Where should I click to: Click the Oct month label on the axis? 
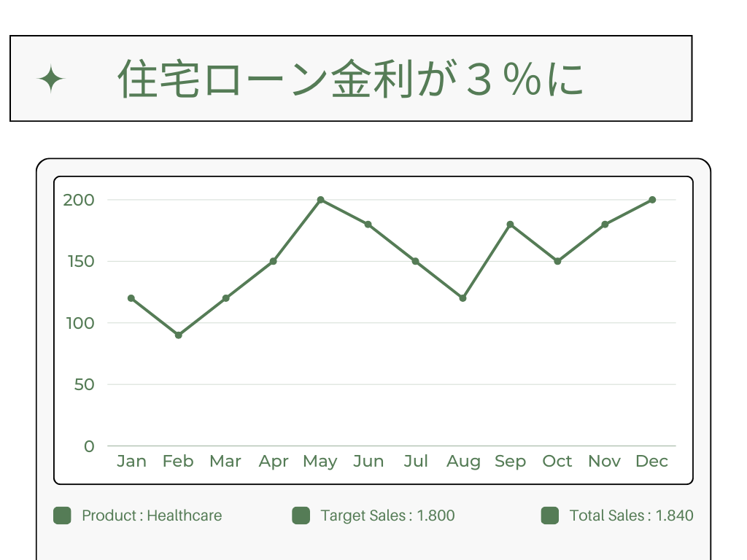pos(557,462)
